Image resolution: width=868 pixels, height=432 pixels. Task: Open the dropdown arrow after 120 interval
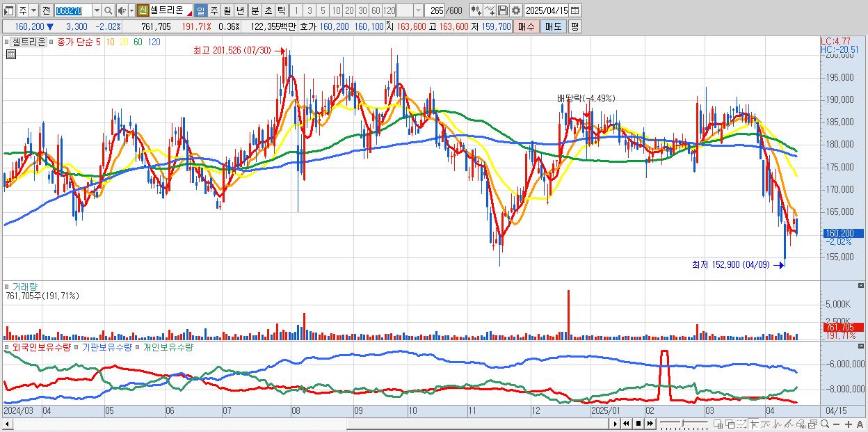click(x=418, y=10)
